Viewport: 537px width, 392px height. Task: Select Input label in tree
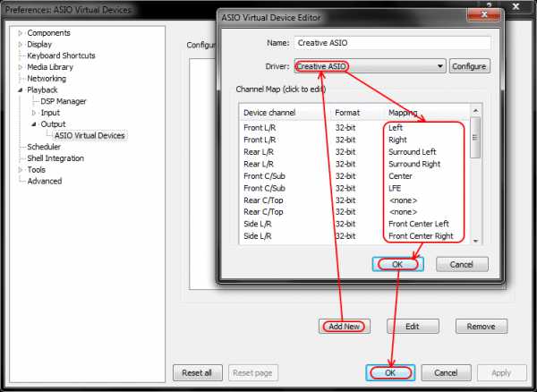tap(50, 113)
